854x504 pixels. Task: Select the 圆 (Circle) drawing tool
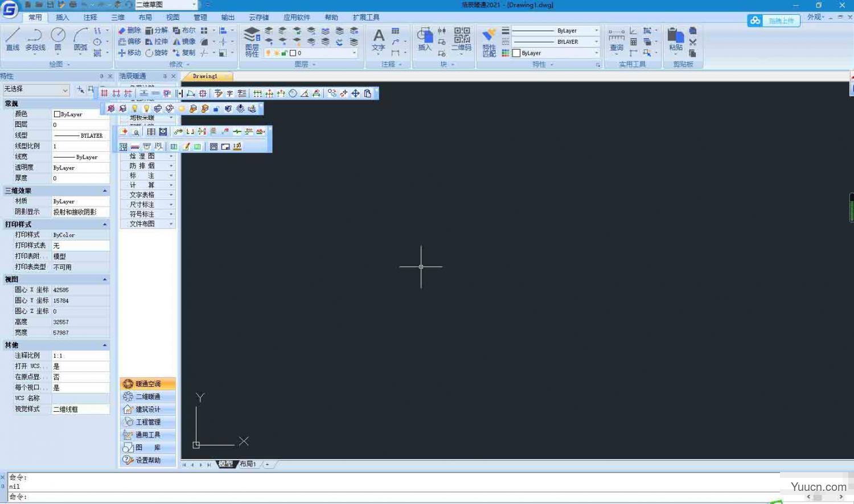point(58,39)
